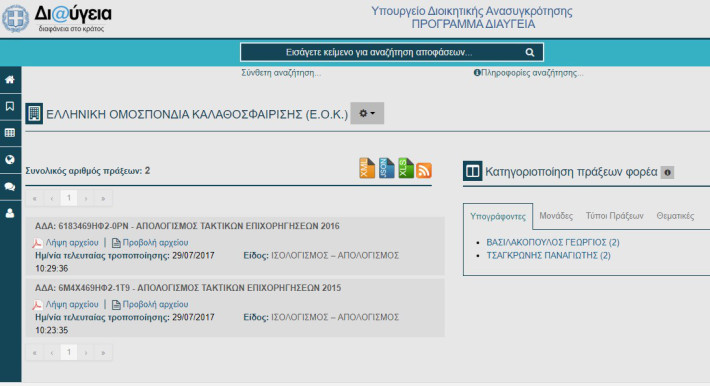
Task: Open the Θεματικές tab
Action: 675,216
